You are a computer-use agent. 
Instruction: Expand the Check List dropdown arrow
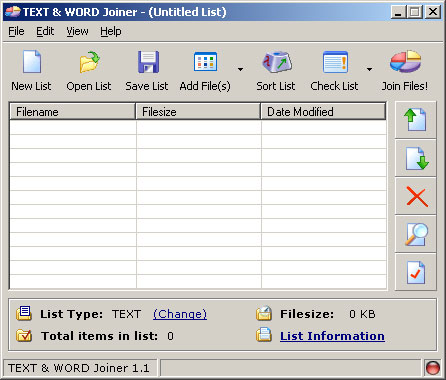(369, 69)
